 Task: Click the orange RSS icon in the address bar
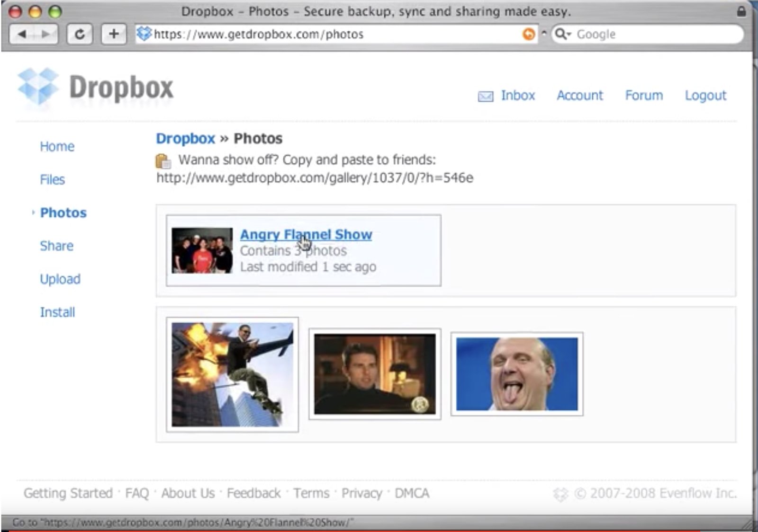529,34
